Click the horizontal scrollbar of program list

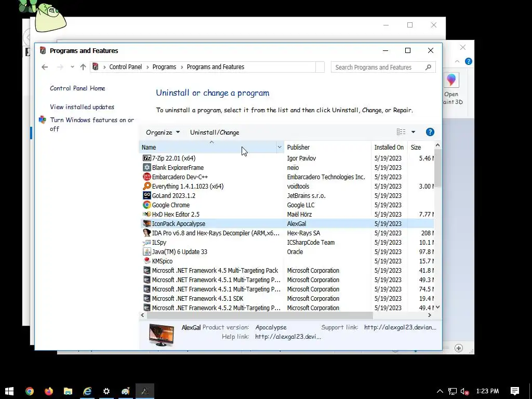pyautogui.click(x=260, y=315)
